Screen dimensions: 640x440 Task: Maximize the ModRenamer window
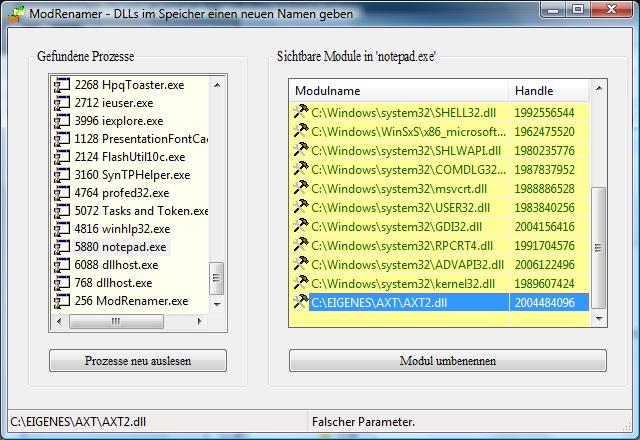pos(578,9)
